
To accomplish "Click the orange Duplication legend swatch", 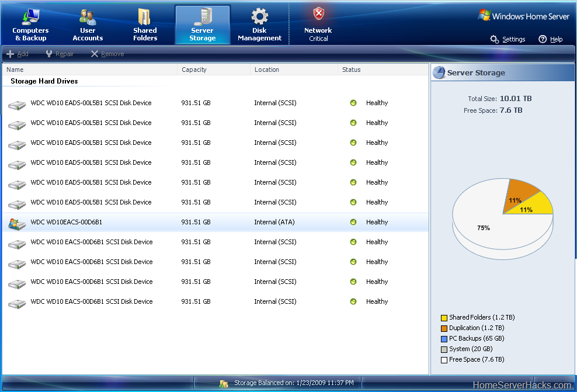I will [444, 328].
